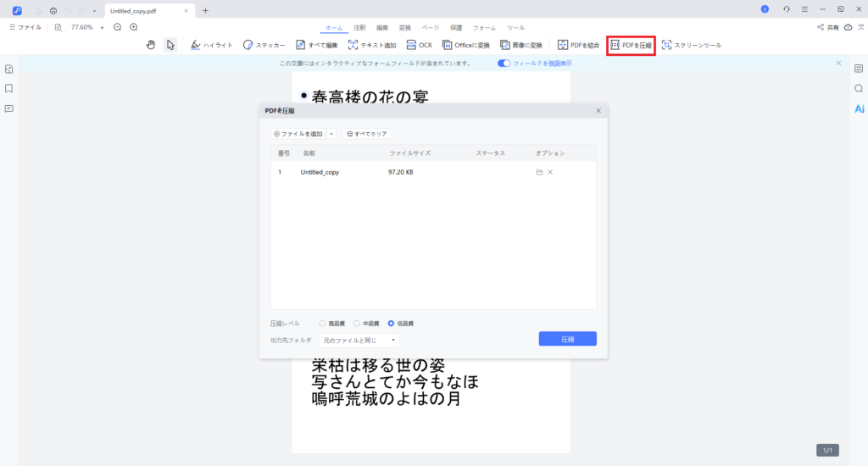Toggle フィールドを強調表示 switch
The image size is (868, 466).
pyautogui.click(x=504, y=64)
